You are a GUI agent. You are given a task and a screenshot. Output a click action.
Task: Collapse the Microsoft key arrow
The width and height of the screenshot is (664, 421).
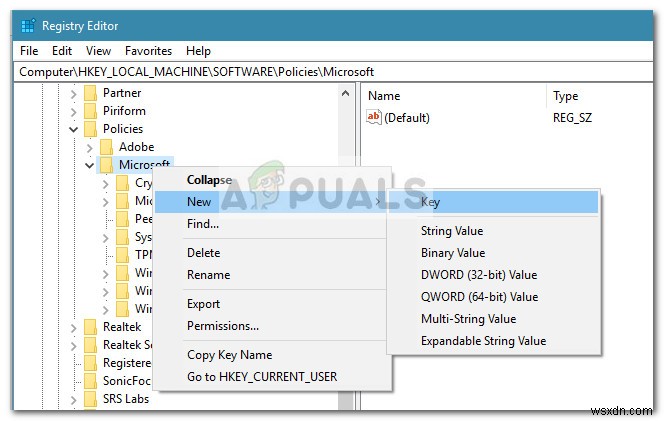(x=89, y=166)
